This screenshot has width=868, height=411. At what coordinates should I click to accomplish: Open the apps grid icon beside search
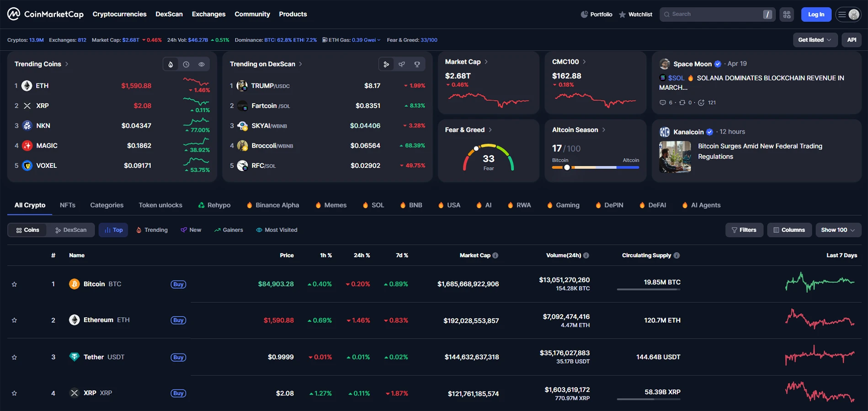click(x=787, y=15)
